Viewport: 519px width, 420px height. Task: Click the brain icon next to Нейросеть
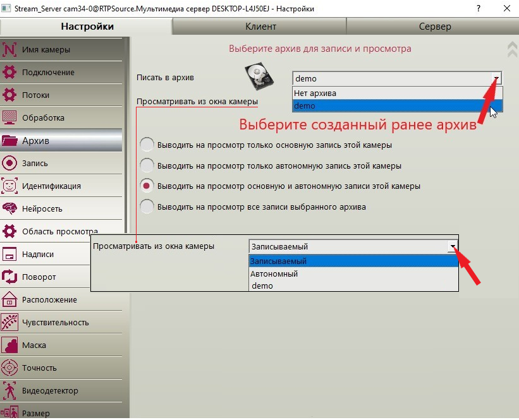[x=9, y=208]
